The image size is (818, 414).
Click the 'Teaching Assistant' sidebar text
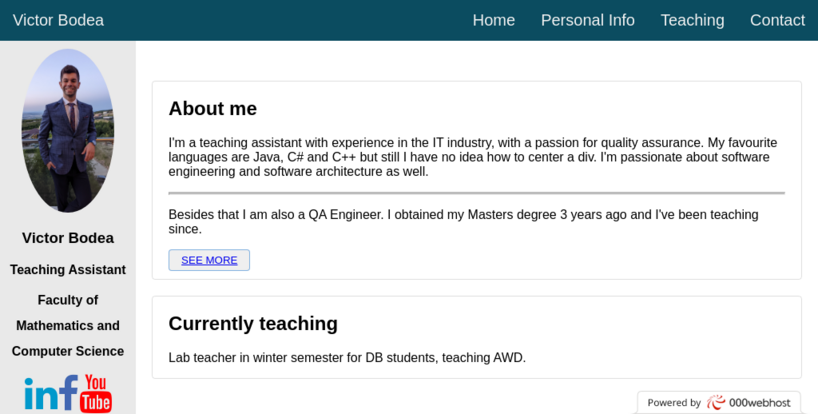point(68,270)
